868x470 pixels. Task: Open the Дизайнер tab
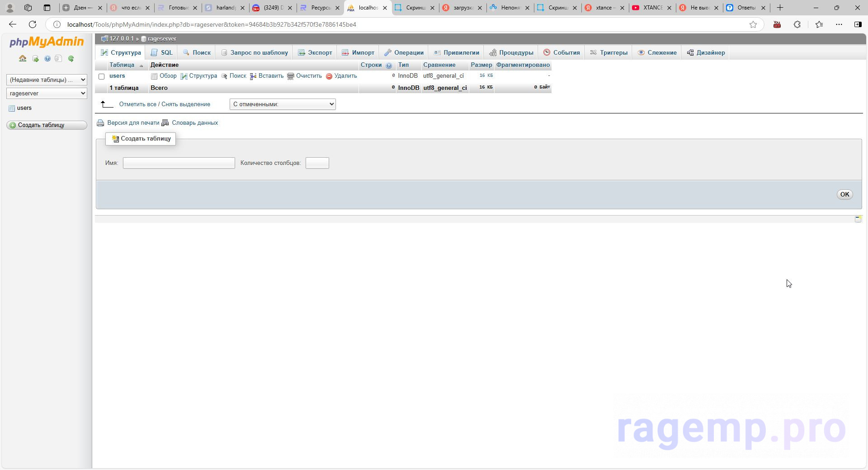(x=705, y=52)
